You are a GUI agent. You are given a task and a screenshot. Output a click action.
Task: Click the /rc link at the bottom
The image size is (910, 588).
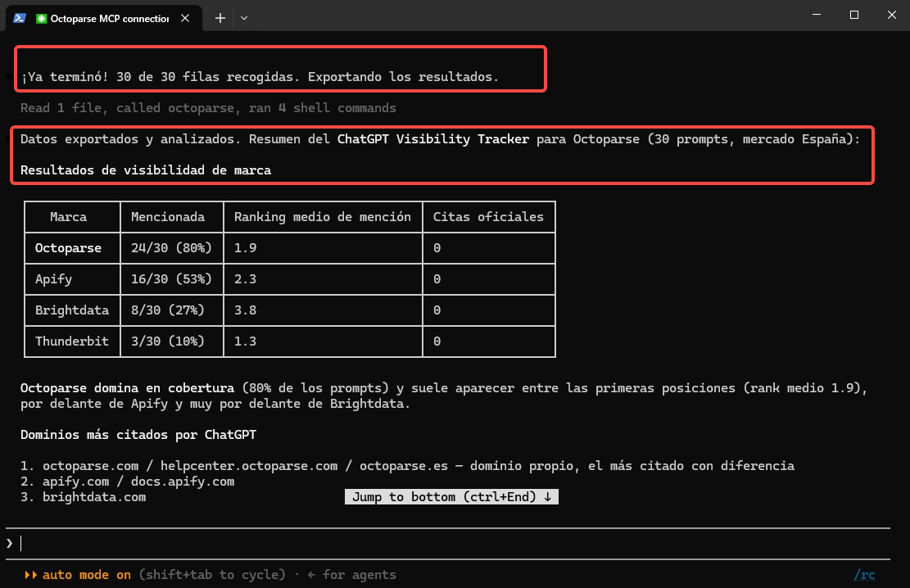pyautogui.click(x=864, y=575)
